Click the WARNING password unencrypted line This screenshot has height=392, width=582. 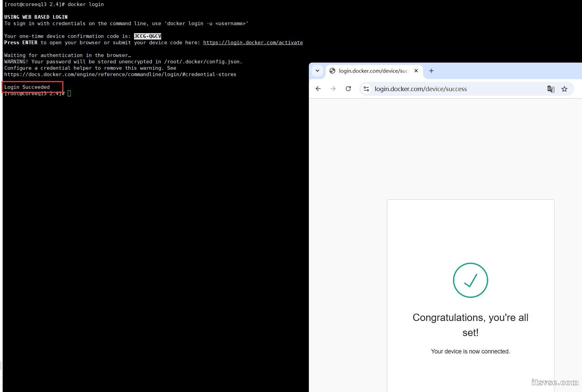pyautogui.click(x=123, y=62)
